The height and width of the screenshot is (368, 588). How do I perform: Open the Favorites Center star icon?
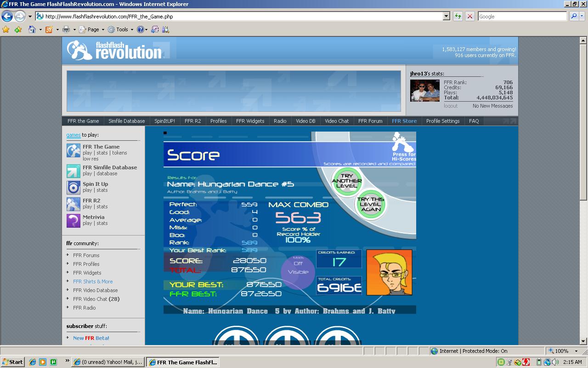pyautogui.click(x=6, y=29)
